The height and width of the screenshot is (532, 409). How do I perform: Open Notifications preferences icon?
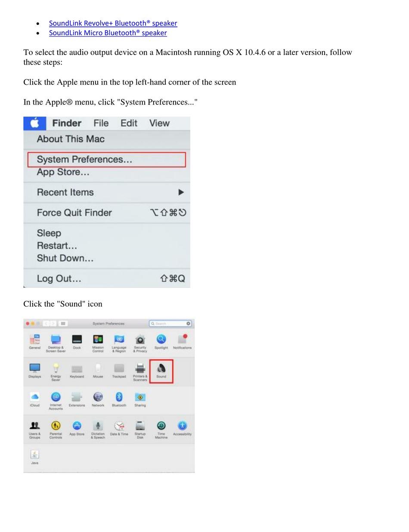pos(182,342)
